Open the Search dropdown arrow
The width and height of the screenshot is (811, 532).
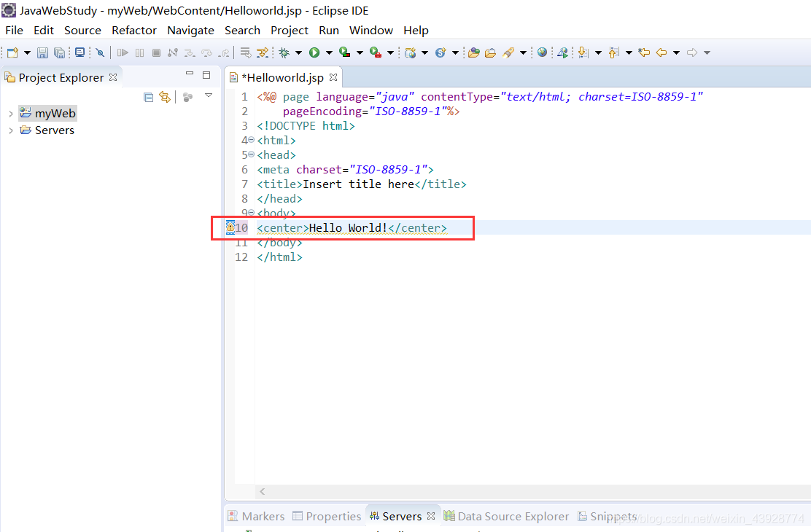pos(523,52)
